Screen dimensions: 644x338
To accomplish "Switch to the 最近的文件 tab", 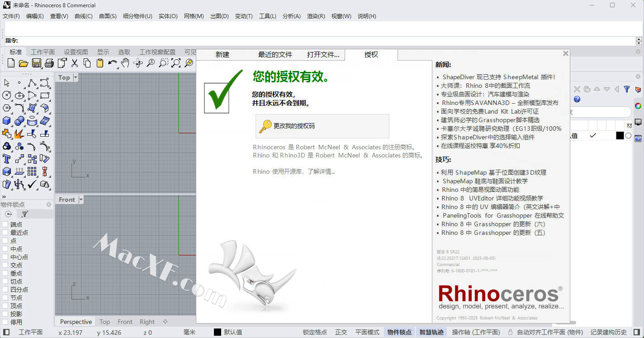I will (x=275, y=55).
